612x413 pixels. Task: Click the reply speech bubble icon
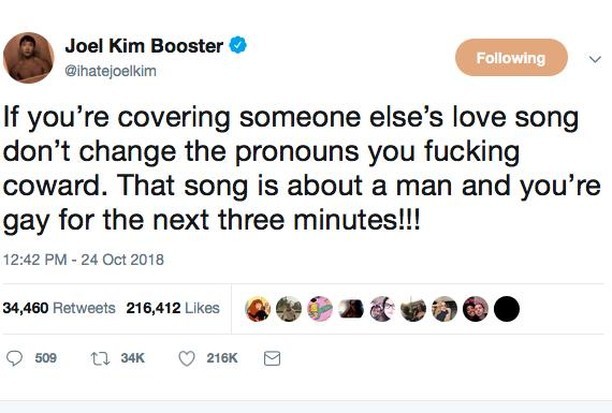pyautogui.click(x=15, y=358)
